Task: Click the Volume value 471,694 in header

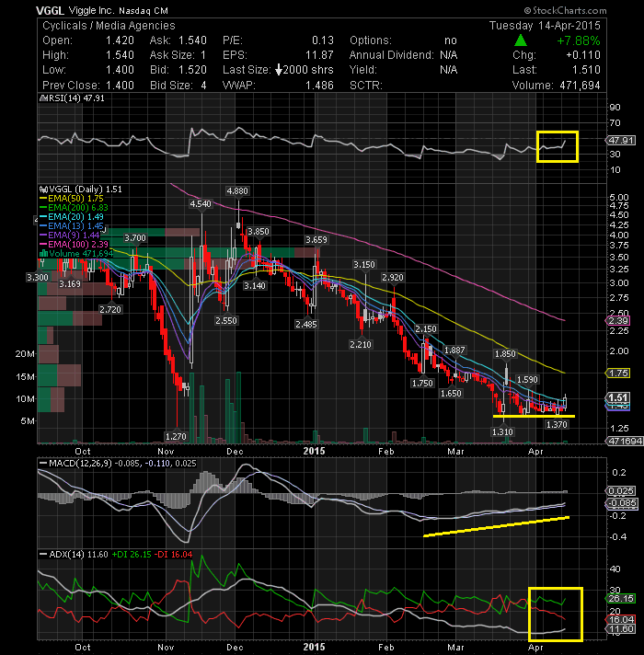Action: coord(580,86)
